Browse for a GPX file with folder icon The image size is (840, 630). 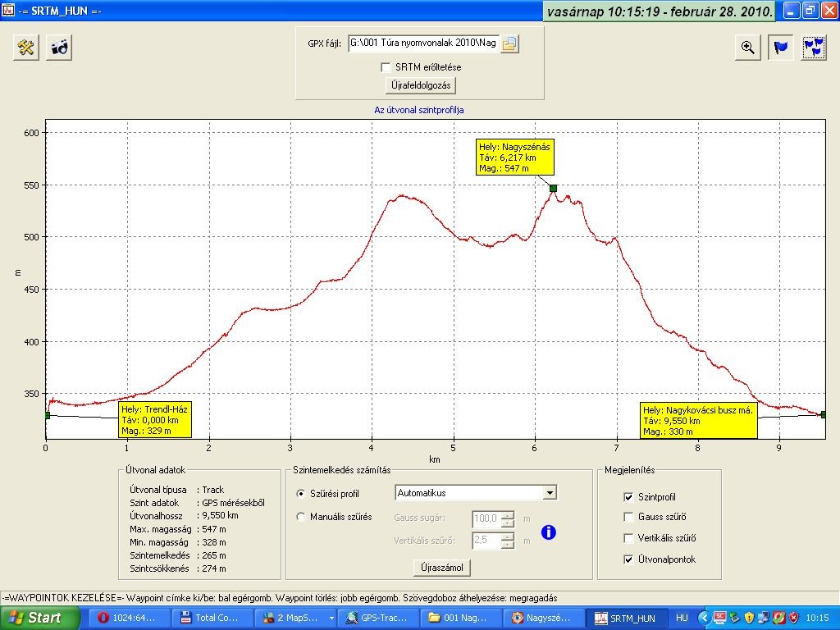(x=509, y=43)
